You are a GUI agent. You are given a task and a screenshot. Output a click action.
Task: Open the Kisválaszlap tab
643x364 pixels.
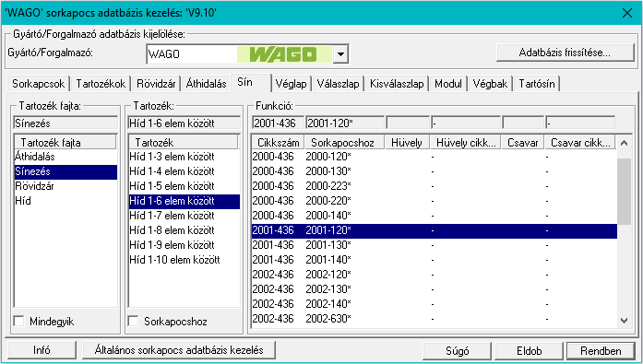(397, 84)
